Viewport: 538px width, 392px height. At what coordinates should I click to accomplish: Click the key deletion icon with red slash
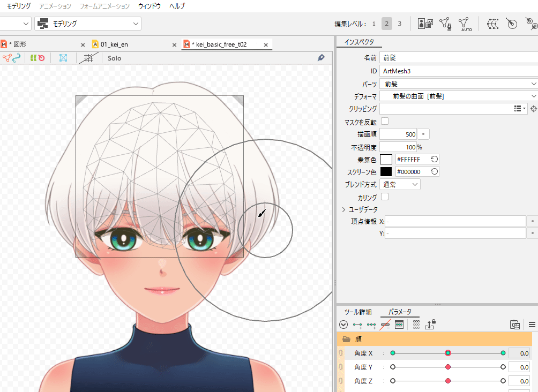tap(385, 324)
